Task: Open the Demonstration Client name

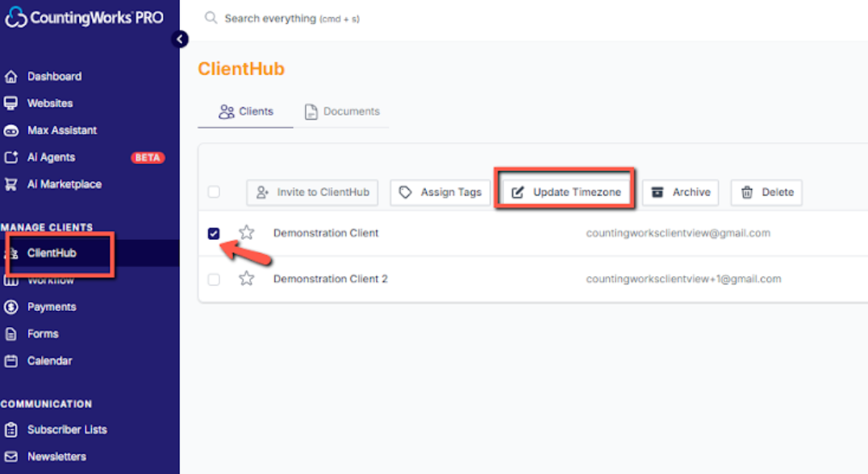Action: (326, 233)
